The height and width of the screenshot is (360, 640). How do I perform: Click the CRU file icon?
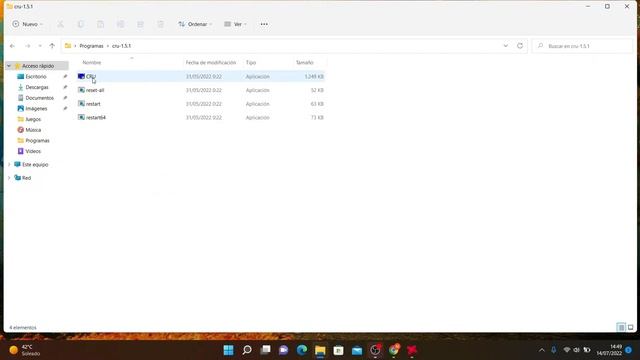(81, 76)
